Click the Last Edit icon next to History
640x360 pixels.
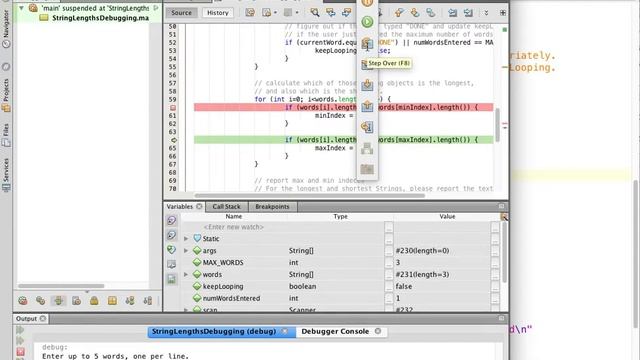pos(250,13)
